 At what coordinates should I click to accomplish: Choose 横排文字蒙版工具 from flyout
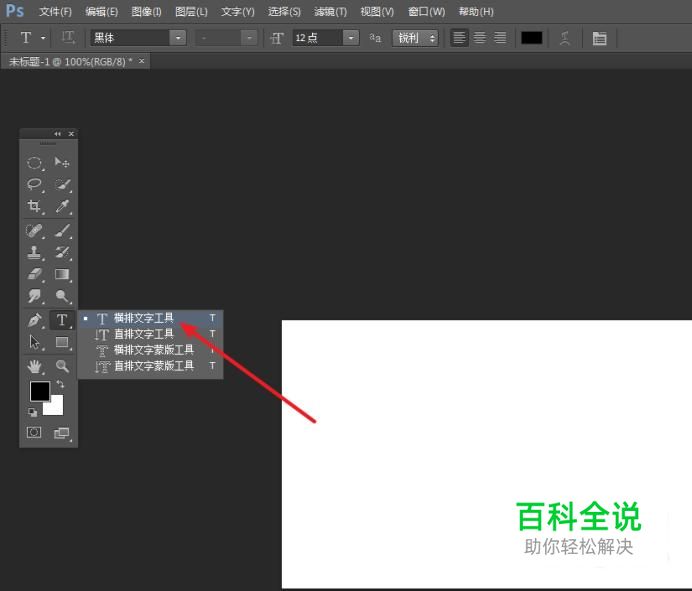click(150, 350)
